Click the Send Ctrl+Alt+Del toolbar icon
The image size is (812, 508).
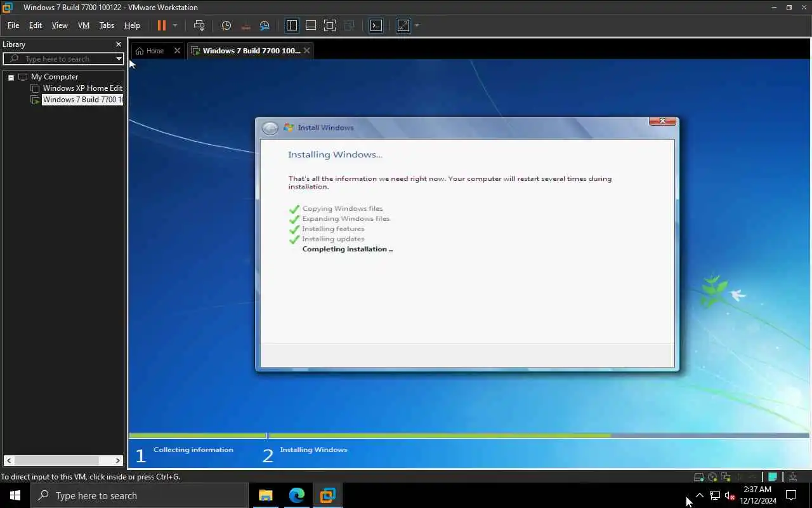point(199,25)
